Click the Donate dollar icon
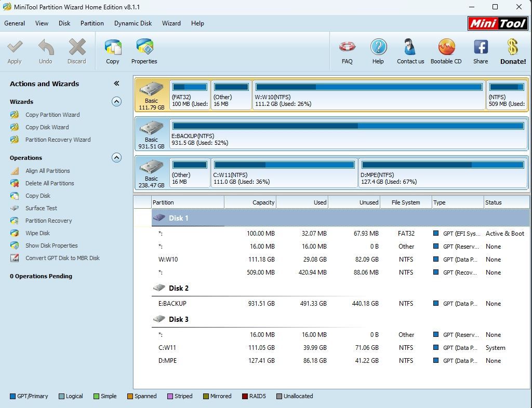The height and width of the screenshot is (408, 532). click(x=513, y=47)
